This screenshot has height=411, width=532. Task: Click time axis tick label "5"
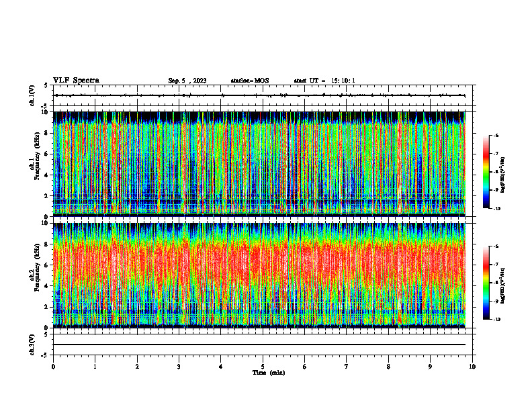click(263, 367)
